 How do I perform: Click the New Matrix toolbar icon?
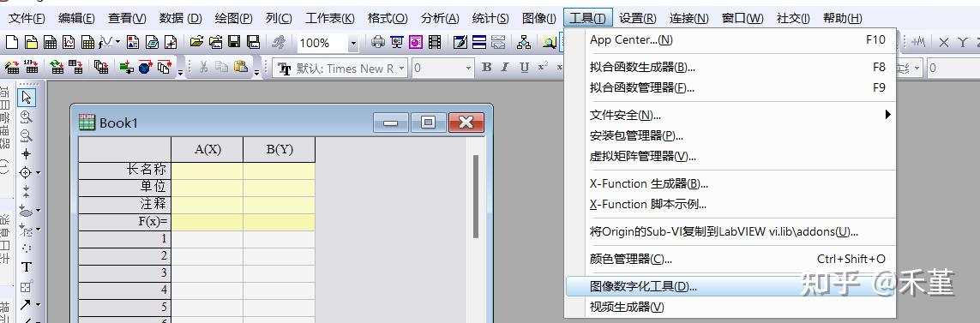tap(88, 43)
